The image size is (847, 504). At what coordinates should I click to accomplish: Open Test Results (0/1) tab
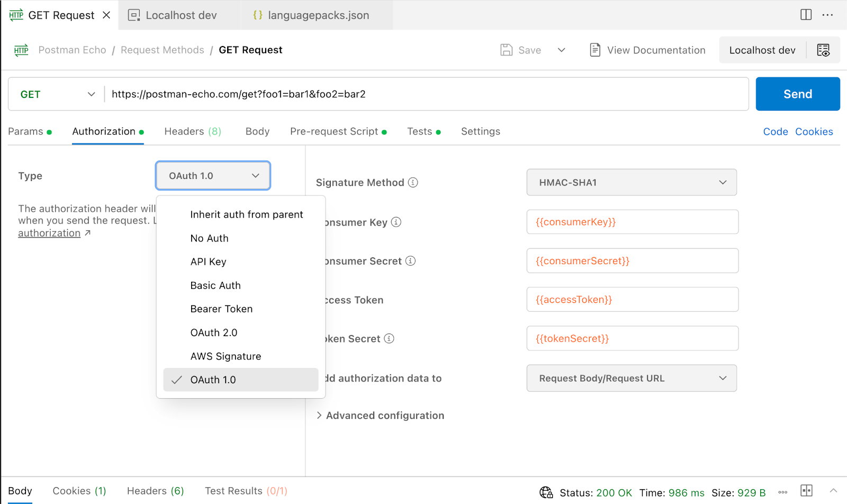coord(246,491)
